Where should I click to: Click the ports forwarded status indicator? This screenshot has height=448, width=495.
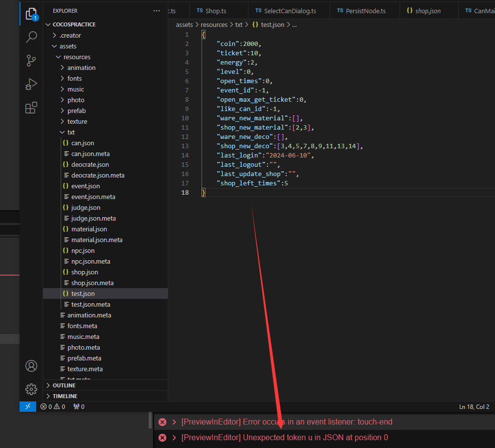click(x=79, y=406)
